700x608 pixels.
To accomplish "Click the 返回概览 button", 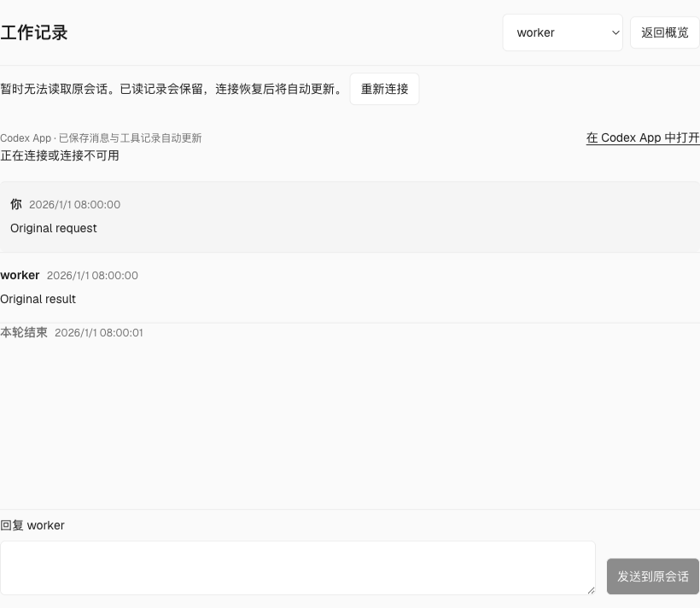I will (x=664, y=32).
